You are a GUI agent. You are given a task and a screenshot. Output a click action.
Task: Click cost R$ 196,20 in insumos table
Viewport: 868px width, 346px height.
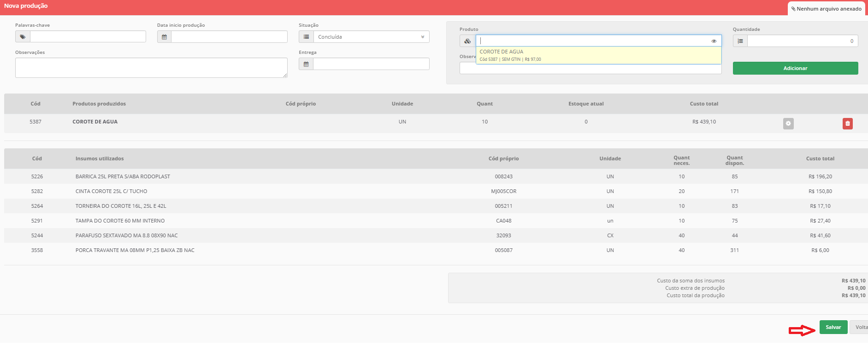[820, 176]
